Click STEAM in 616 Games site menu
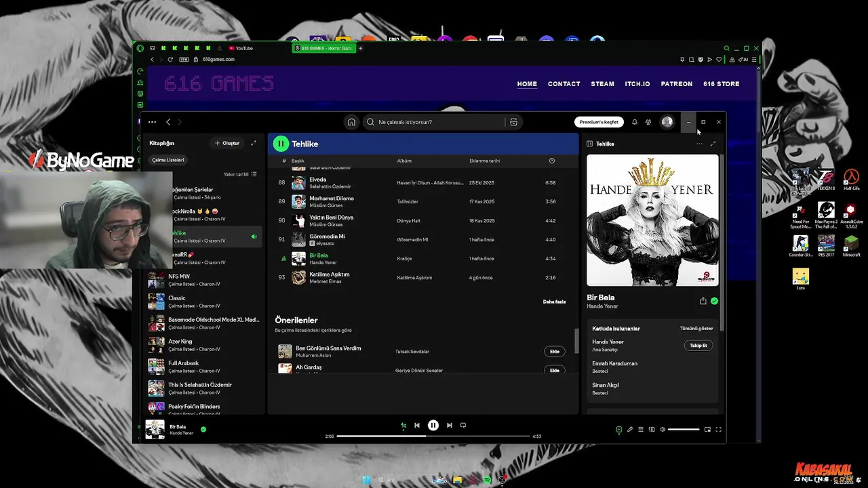The height and width of the screenshot is (488, 868). point(602,84)
